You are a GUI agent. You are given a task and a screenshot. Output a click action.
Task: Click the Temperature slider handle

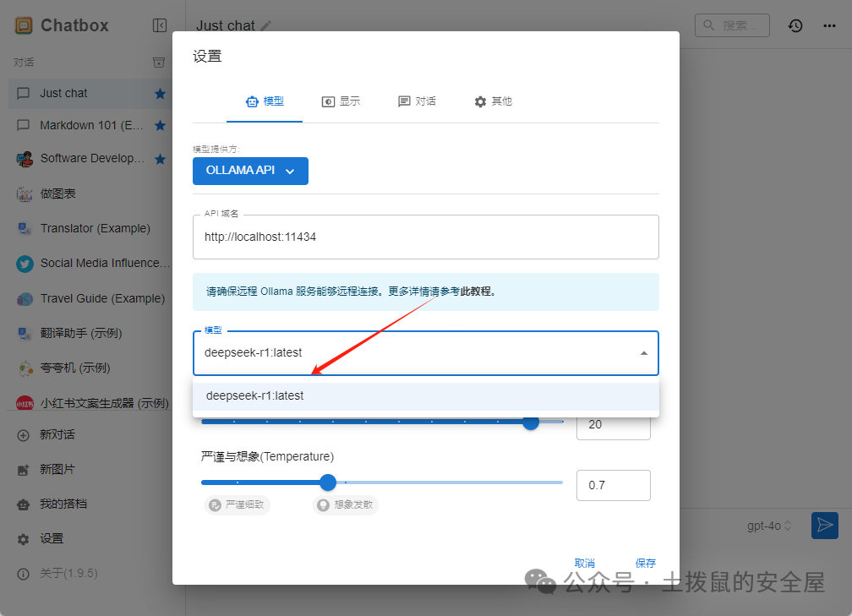328,482
